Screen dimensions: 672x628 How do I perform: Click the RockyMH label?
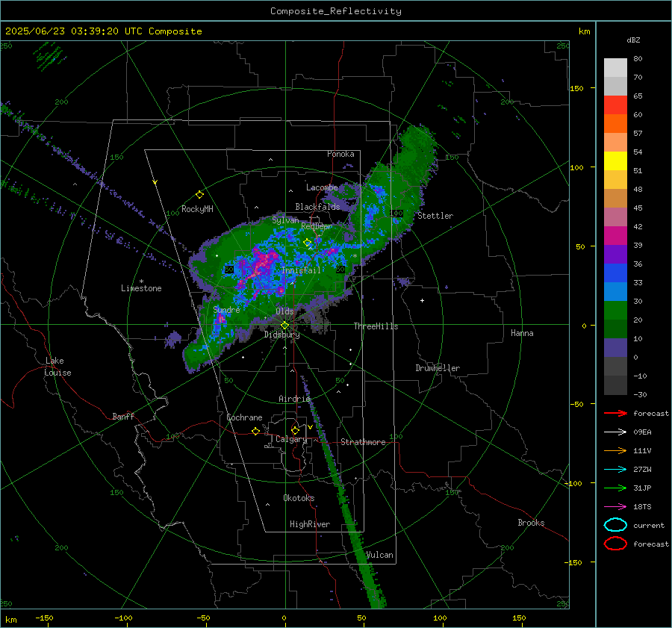(x=197, y=209)
